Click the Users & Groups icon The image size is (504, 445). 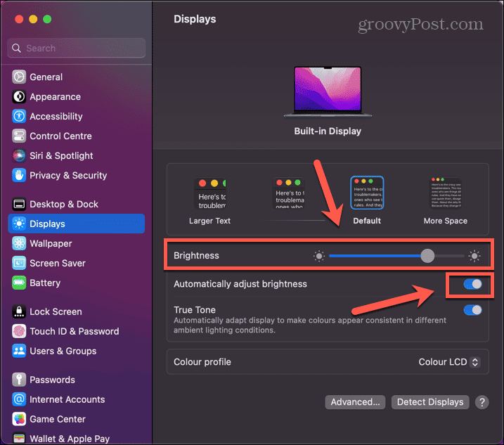[19, 351]
